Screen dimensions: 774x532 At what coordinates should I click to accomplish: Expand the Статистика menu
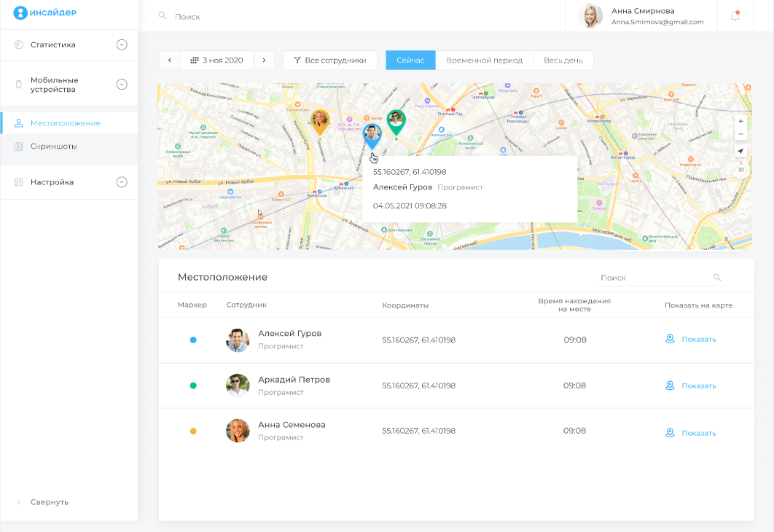(x=122, y=45)
